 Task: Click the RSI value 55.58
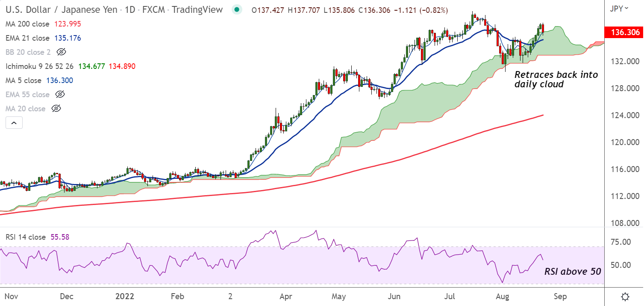[60, 237]
